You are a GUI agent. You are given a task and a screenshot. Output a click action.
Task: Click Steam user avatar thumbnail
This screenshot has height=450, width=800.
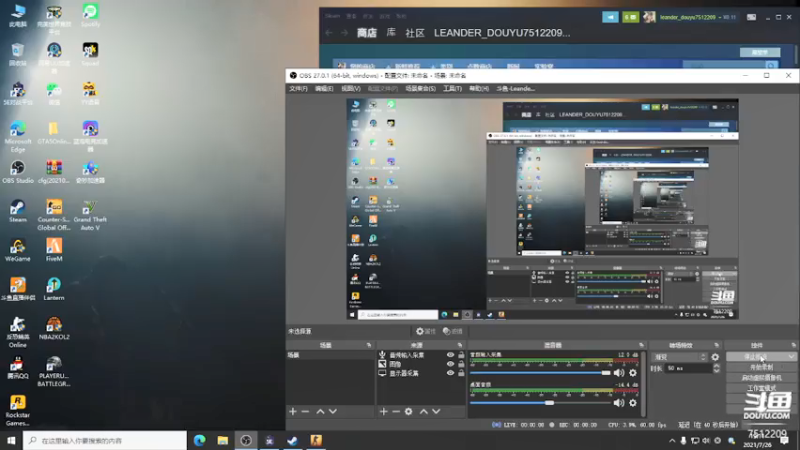pyautogui.click(x=649, y=17)
